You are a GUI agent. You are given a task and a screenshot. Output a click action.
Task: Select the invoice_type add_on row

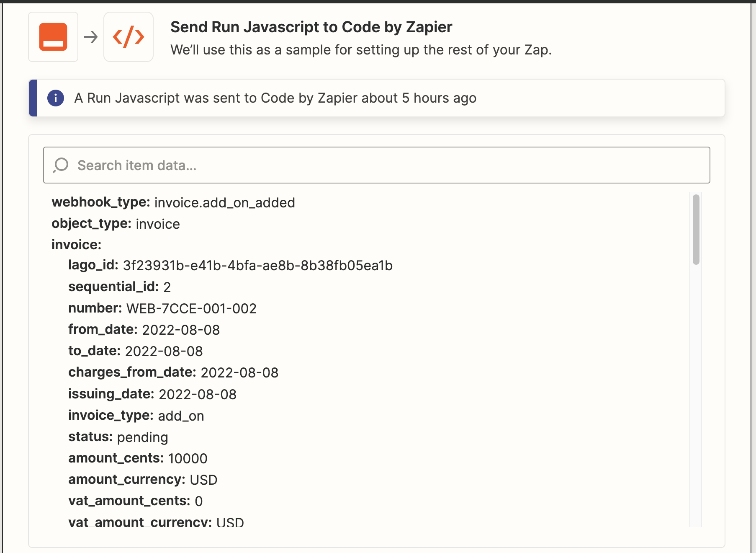point(136,416)
